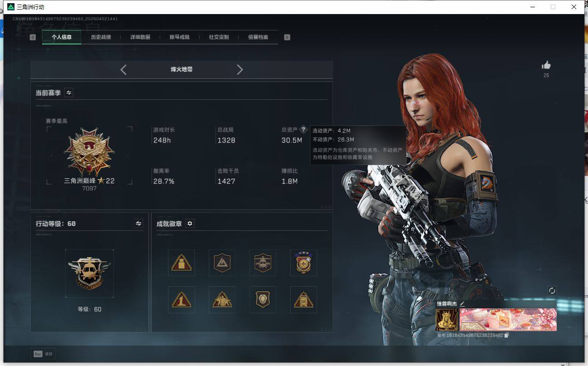Click the question mark next to 总资产
The image size is (588, 366).
pyautogui.click(x=304, y=130)
